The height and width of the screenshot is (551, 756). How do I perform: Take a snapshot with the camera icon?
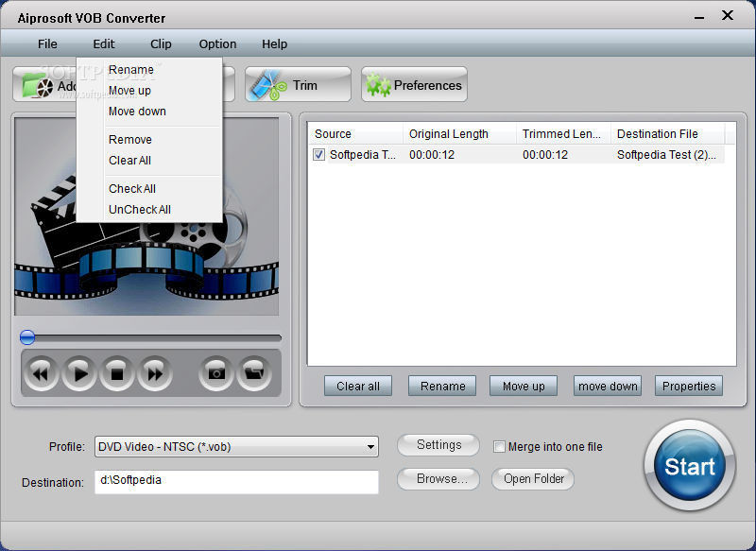pos(216,373)
